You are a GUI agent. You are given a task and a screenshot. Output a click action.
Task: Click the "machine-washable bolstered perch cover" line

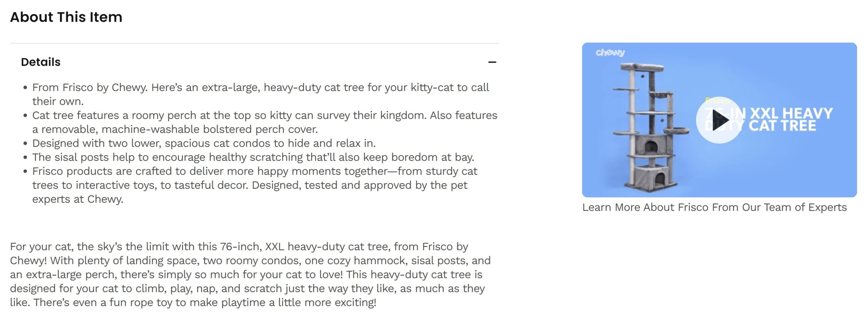175,129
